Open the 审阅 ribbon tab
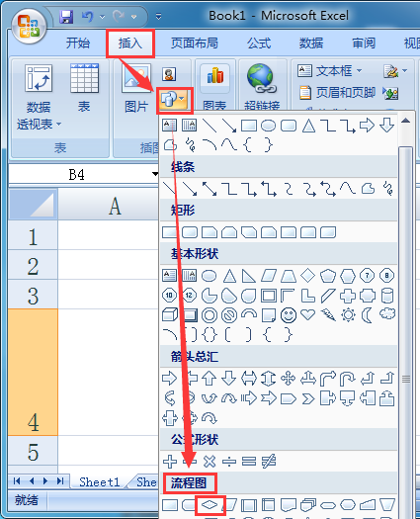This screenshot has height=519, width=420. pyautogui.click(x=364, y=43)
